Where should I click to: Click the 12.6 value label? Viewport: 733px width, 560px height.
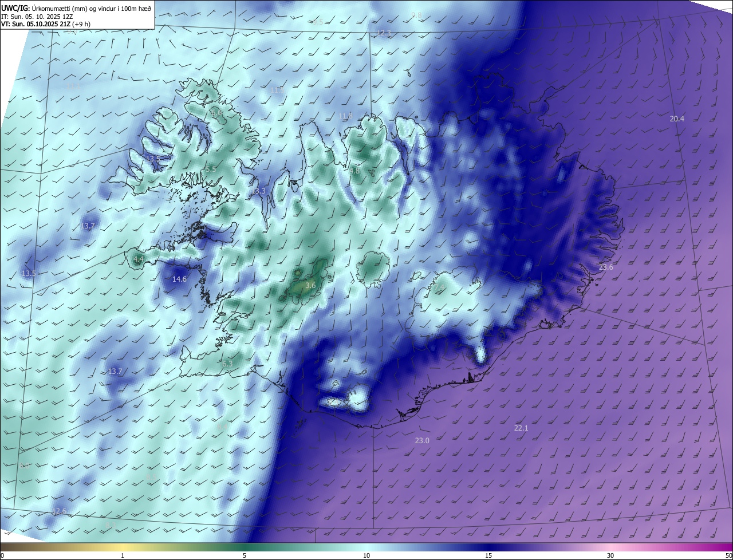59,510
